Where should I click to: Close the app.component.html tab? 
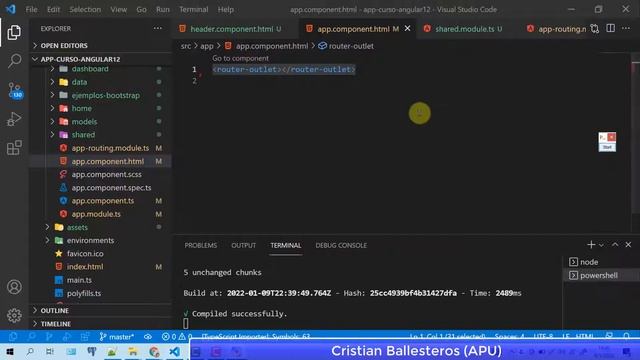click(407, 29)
